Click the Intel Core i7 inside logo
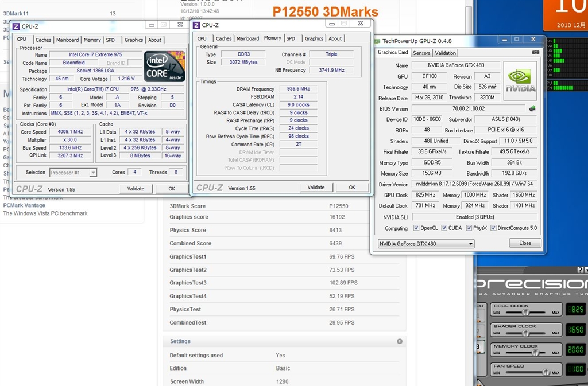The width and height of the screenshot is (588, 386). click(x=165, y=67)
